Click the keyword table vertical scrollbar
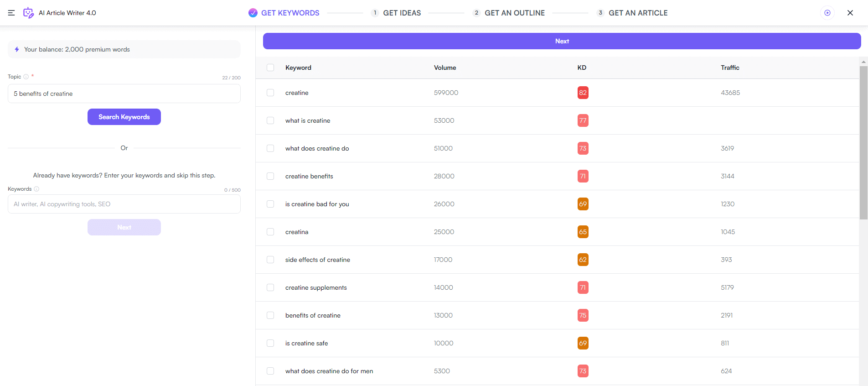This screenshot has width=868, height=386. tap(863, 143)
